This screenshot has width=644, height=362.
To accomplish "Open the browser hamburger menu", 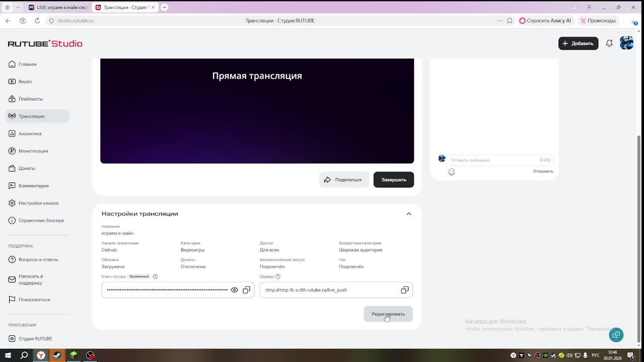I will [589, 8].
